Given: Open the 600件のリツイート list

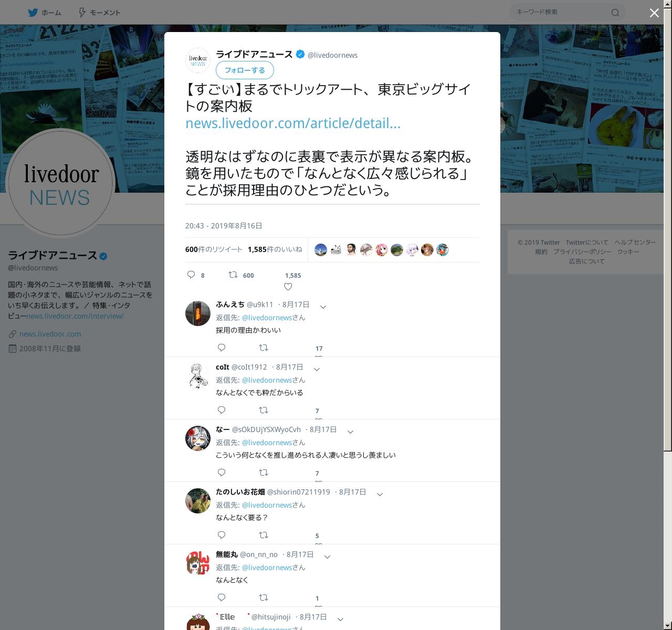Looking at the screenshot, I should [214, 249].
